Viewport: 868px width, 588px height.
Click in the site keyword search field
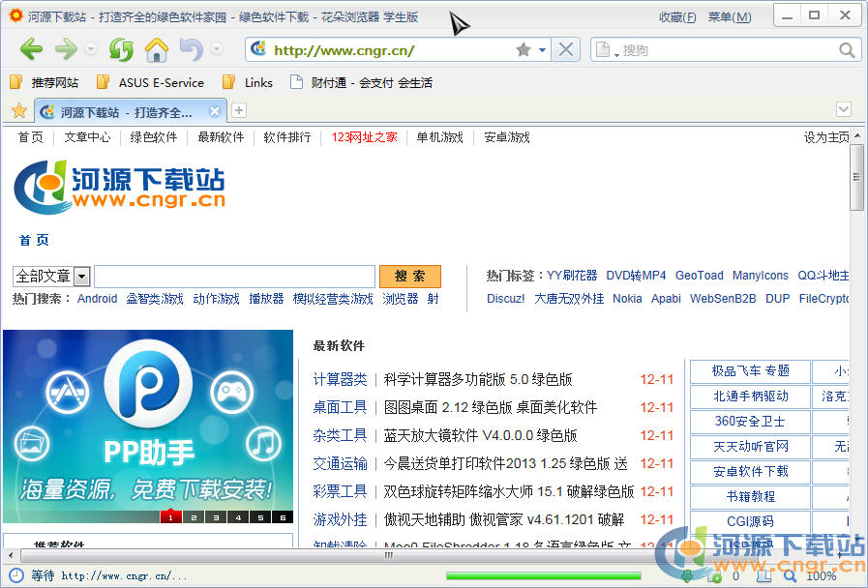tap(234, 277)
